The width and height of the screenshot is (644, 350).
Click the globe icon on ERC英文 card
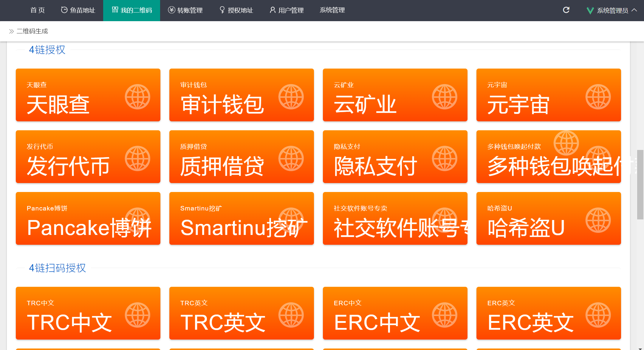(598, 315)
